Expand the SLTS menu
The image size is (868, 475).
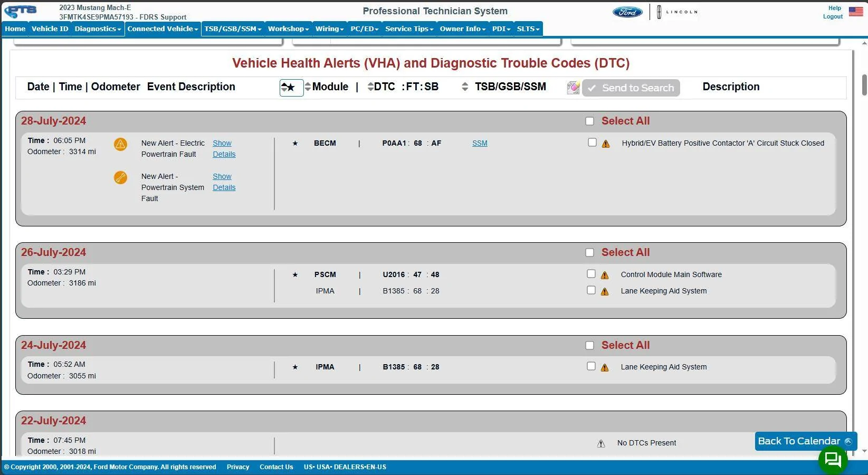click(528, 29)
